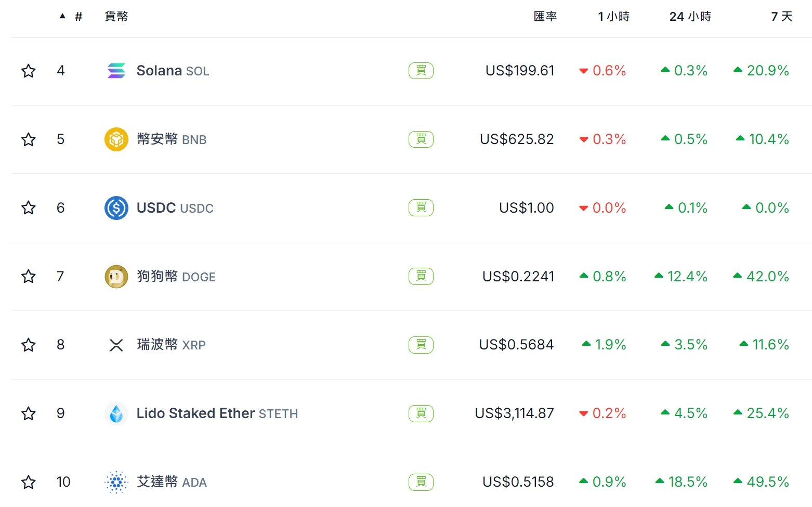Click the Cardano ADA logo icon

(116, 482)
